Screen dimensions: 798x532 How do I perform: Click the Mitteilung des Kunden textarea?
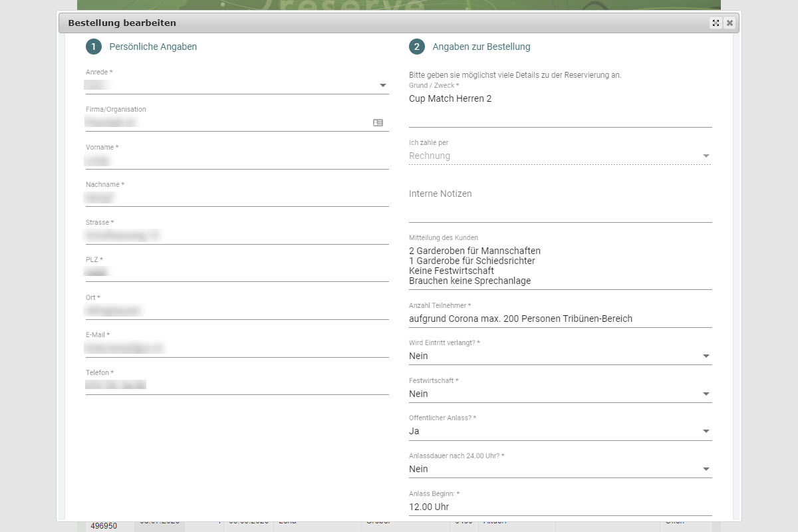click(559, 266)
